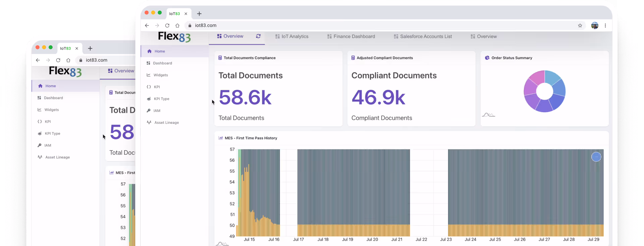Open the user profile avatar in Chrome
This screenshot has width=644, height=246.
click(x=595, y=26)
